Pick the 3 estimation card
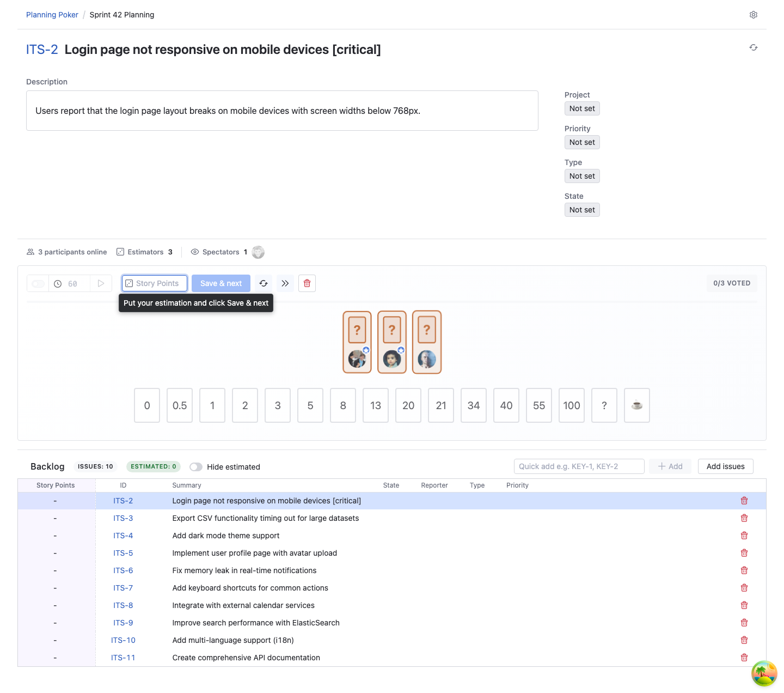Screen dimensions: 784x693 coord(278,405)
